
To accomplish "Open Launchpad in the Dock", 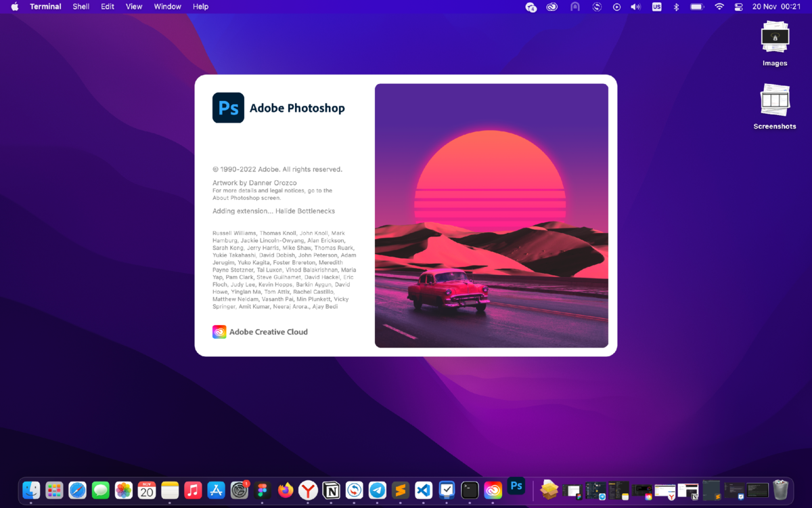I will [54, 490].
